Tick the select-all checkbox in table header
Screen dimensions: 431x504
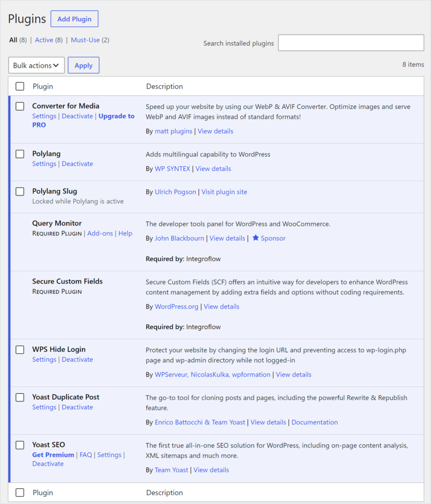click(20, 86)
